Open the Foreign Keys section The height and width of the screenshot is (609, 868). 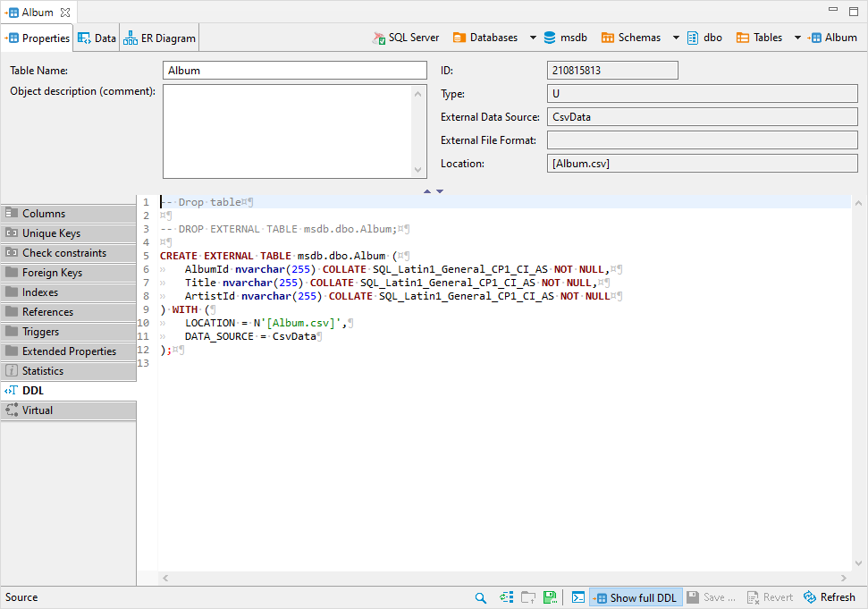pos(69,273)
